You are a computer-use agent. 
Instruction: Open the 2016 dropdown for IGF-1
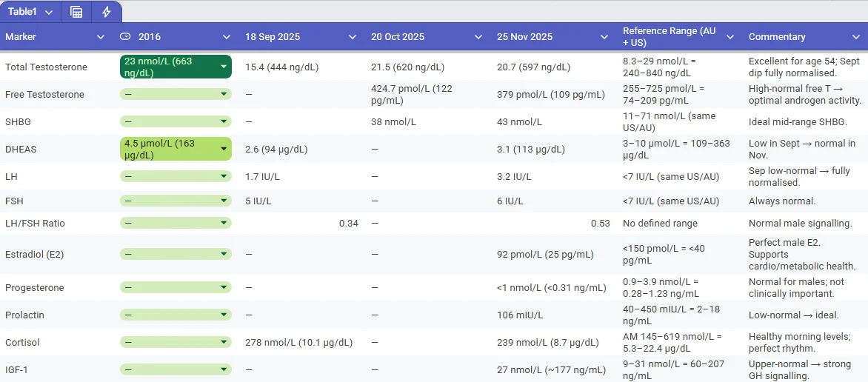pyautogui.click(x=224, y=369)
